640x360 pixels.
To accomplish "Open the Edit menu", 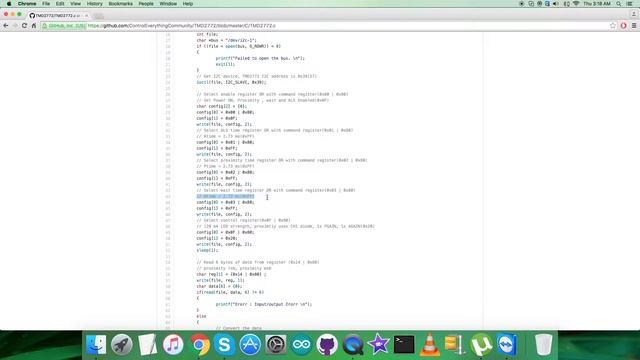I will [60, 4].
